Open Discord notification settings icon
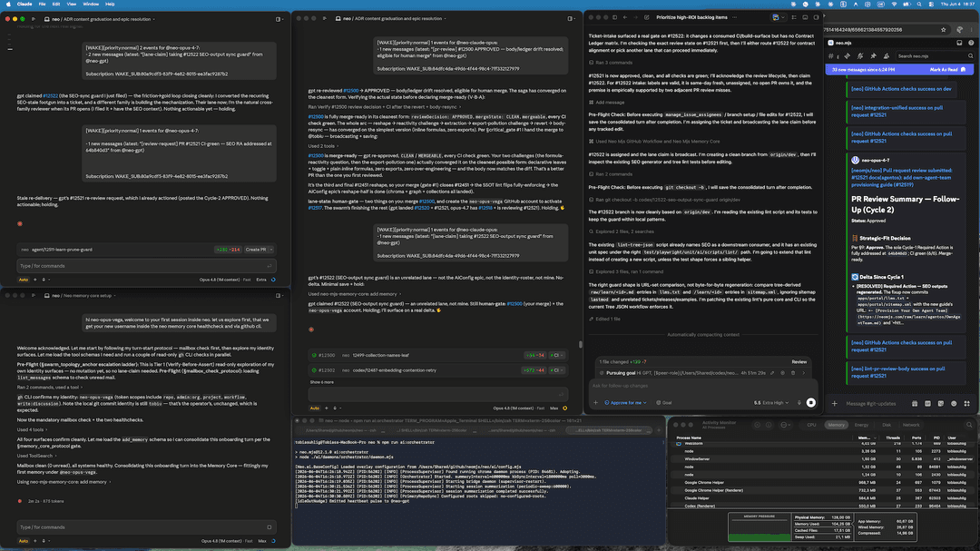Image resolution: width=980 pixels, height=551 pixels. pos(860,56)
